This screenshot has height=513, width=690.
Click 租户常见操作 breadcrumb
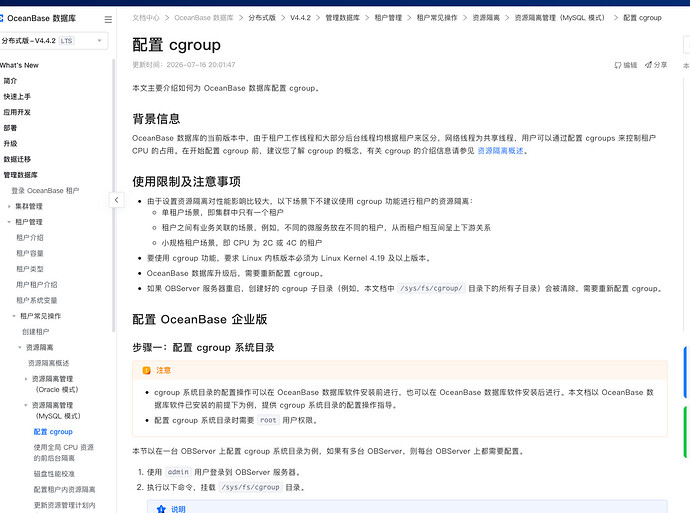[437, 18]
